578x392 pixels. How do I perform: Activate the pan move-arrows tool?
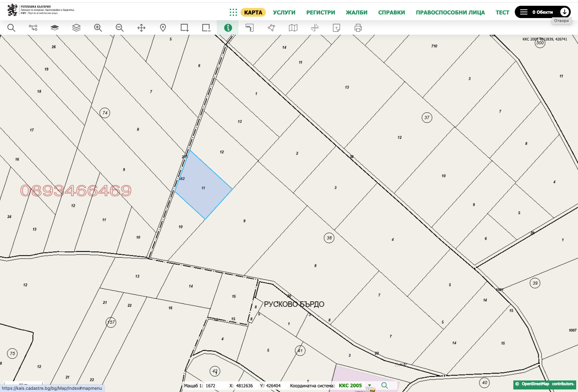[141, 28]
